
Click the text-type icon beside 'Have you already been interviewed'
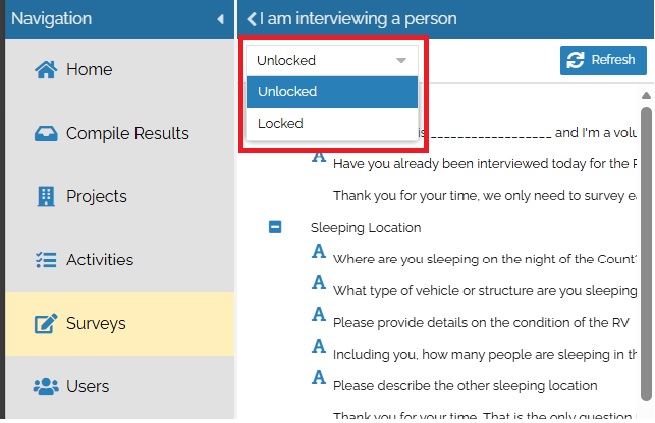[319, 157]
